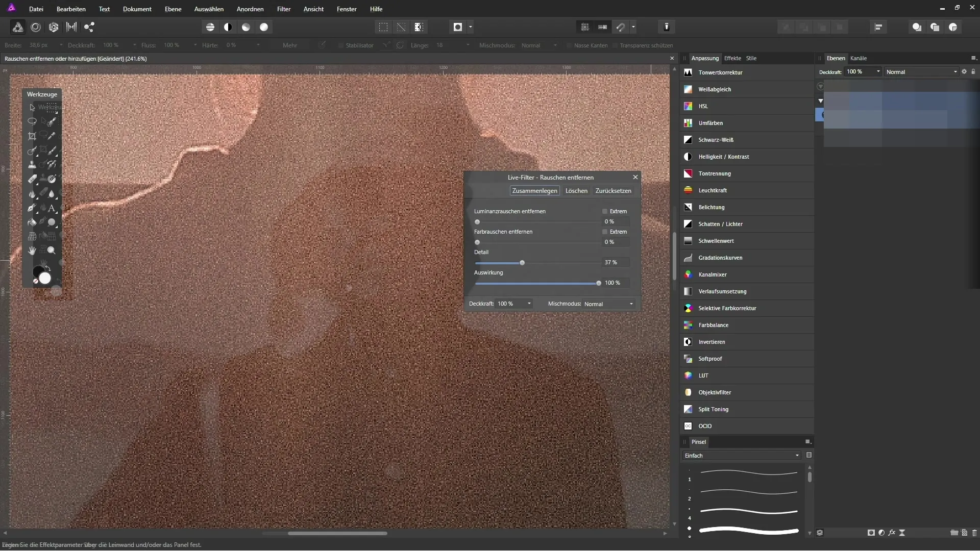This screenshot has width=980, height=551.
Task: Click the Select All marquee toolbar icon
Action: (x=383, y=27)
